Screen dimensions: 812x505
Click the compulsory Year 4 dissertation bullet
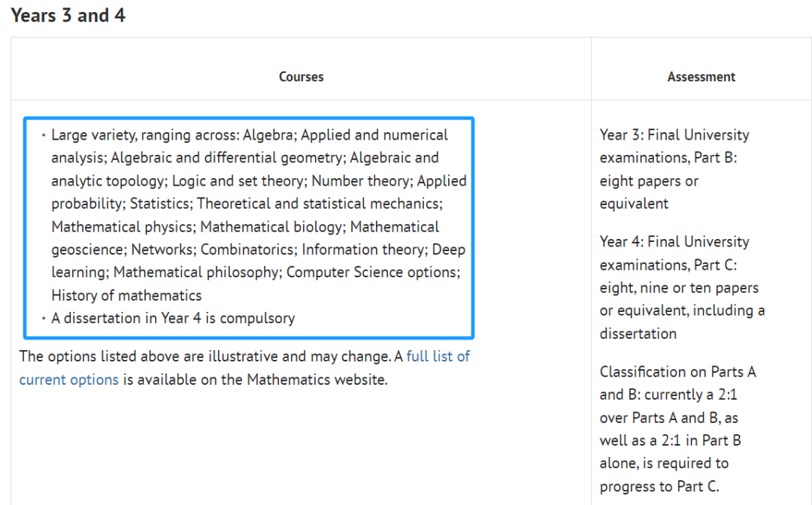[173, 318]
